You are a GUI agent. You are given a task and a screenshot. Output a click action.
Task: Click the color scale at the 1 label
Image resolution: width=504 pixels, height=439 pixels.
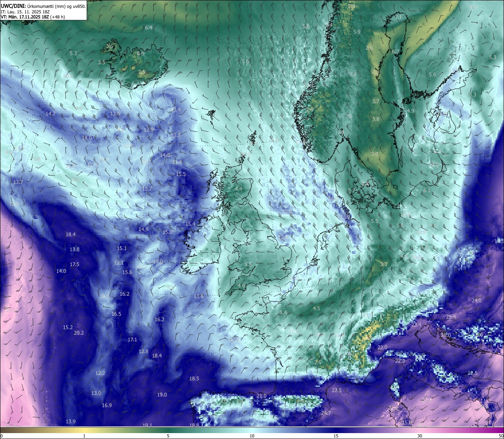[x=84, y=436]
